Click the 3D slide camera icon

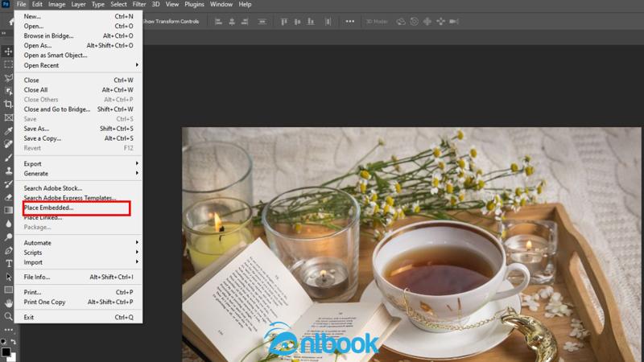(440, 22)
